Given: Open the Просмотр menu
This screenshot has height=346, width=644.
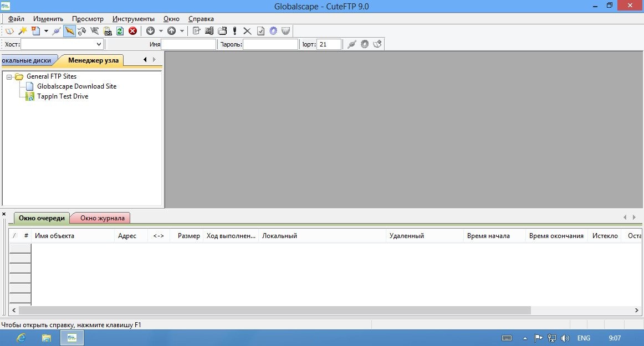Looking at the screenshot, I should pyautogui.click(x=88, y=19).
